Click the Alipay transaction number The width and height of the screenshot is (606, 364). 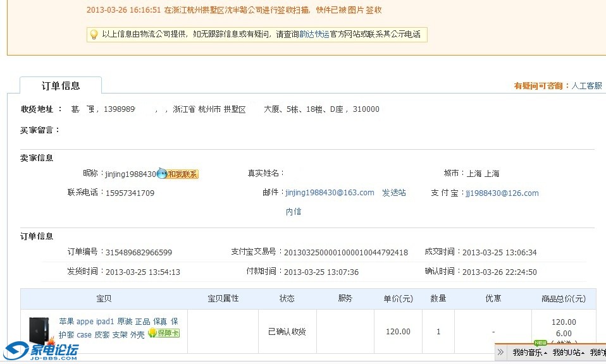(345, 253)
